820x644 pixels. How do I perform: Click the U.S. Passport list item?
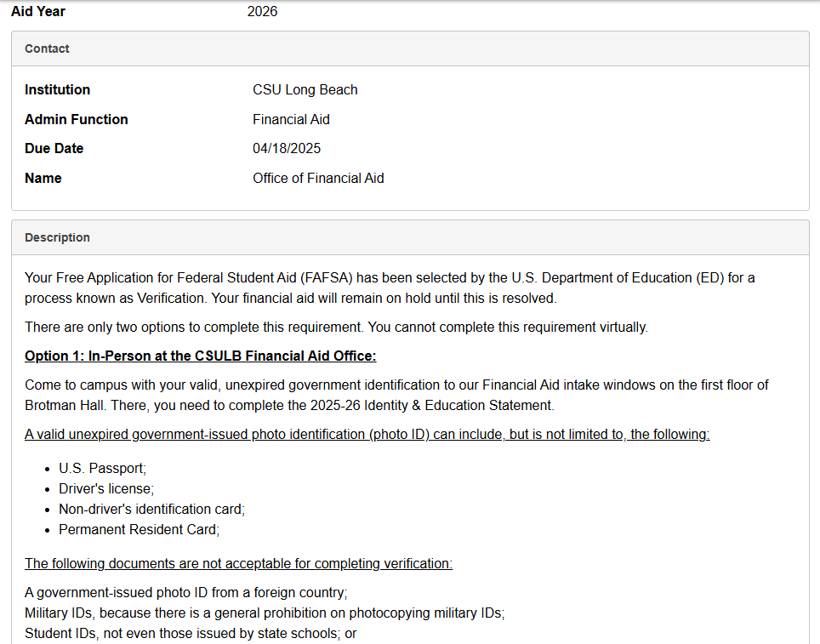(x=102, y=468)
